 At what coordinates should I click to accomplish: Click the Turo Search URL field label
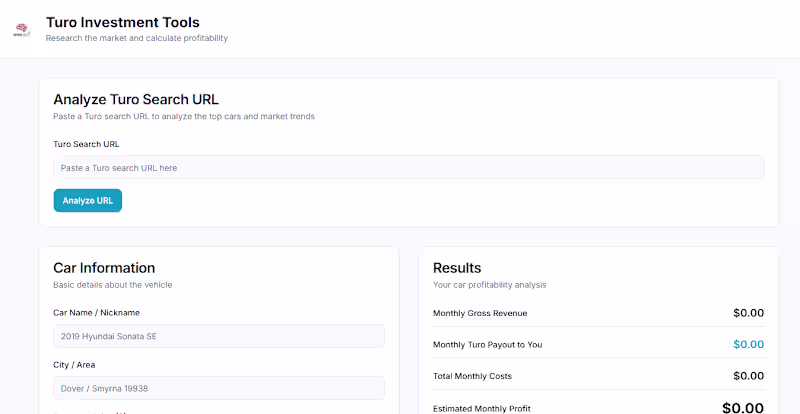coord(86,144)
